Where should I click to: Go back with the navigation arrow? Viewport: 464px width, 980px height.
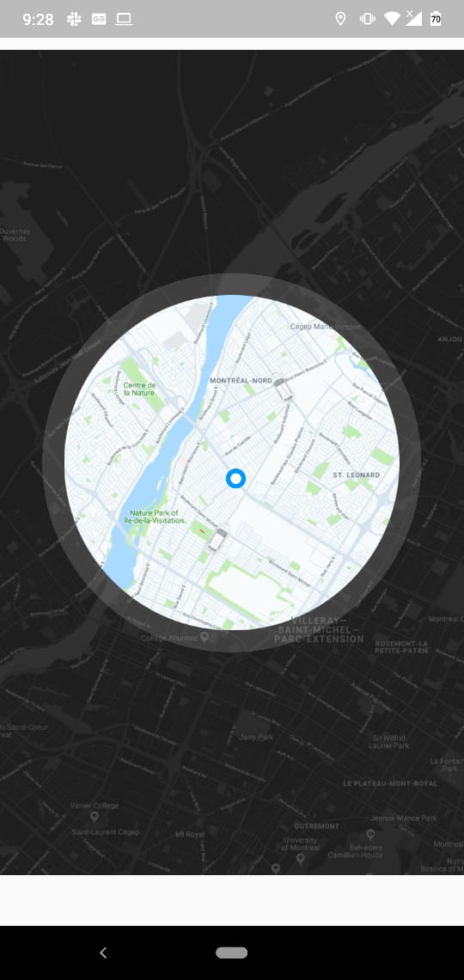tap(104, 952)
